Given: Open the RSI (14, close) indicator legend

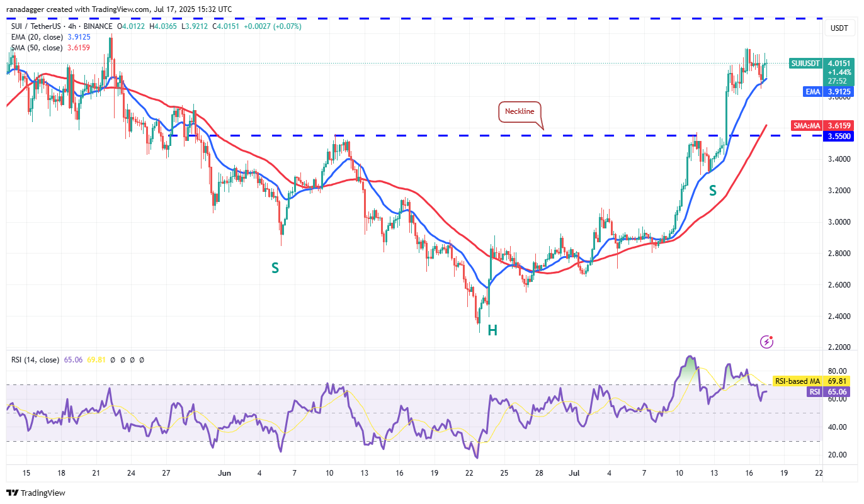Looking at the screenshot, I should [36, 360].
